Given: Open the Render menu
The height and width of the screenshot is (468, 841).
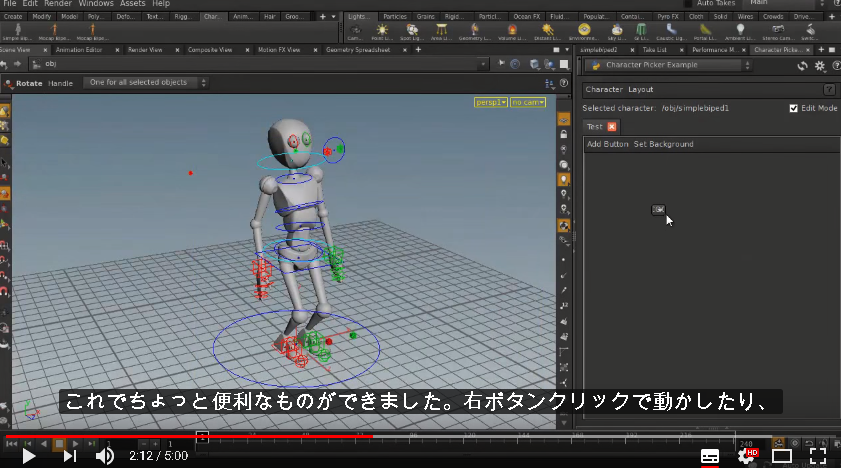Looking at the screenshot, I should click(58, 4).
